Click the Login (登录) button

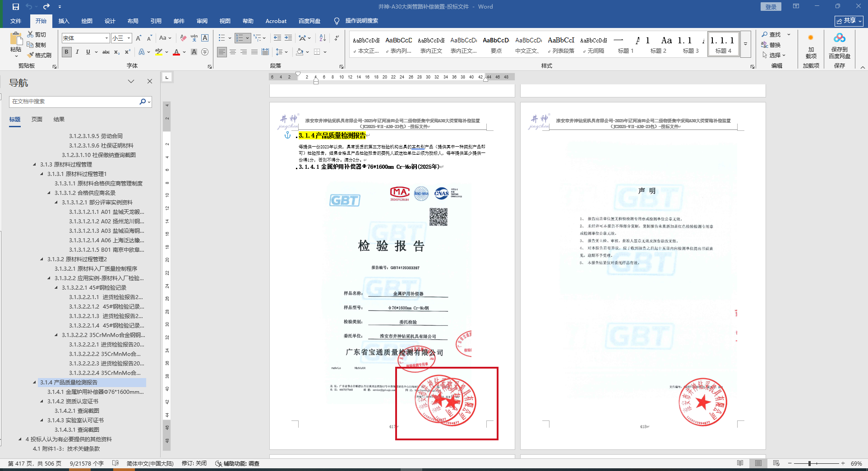(771, 7)
